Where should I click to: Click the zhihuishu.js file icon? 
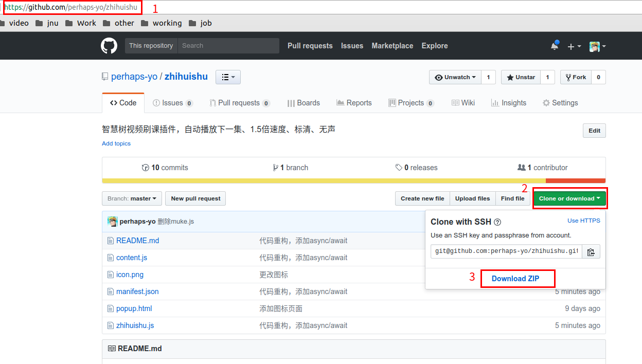tap(110, 325)
